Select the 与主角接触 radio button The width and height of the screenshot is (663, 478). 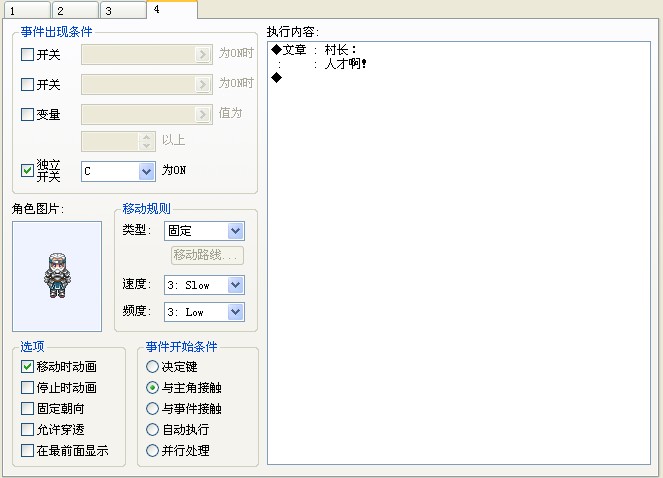coord(152,387)
